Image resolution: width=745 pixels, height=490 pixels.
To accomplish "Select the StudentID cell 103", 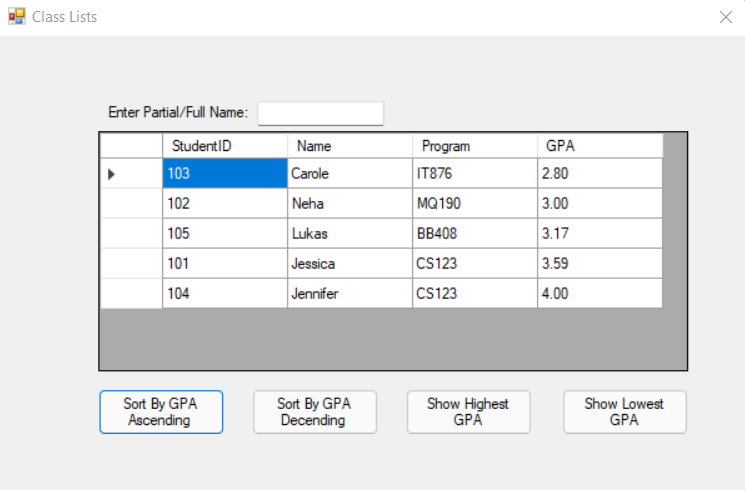I will tap(224, 174).
